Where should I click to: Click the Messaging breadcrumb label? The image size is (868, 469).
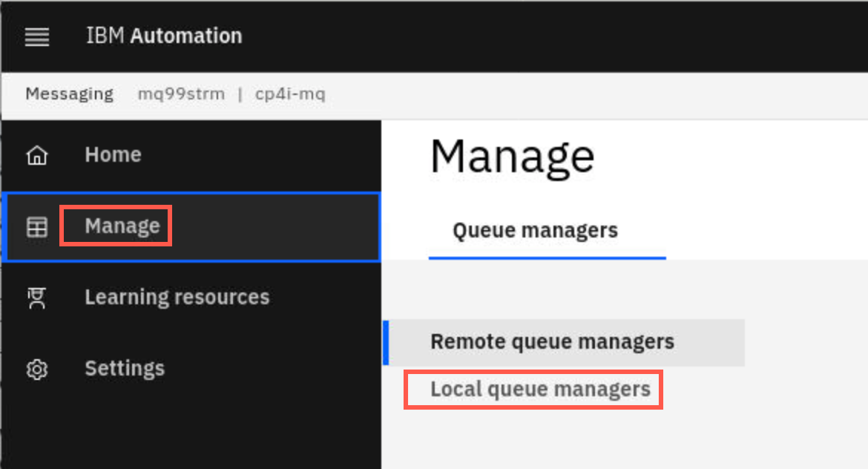(x=70, y=94)
